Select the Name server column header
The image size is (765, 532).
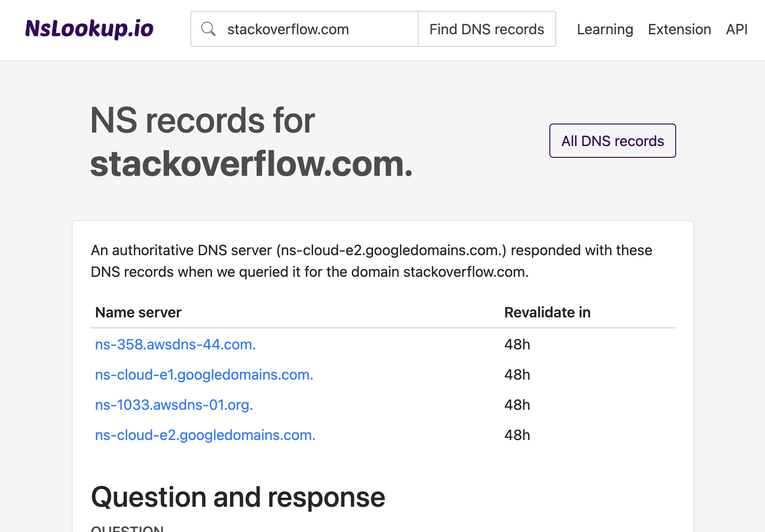point(138,312)
